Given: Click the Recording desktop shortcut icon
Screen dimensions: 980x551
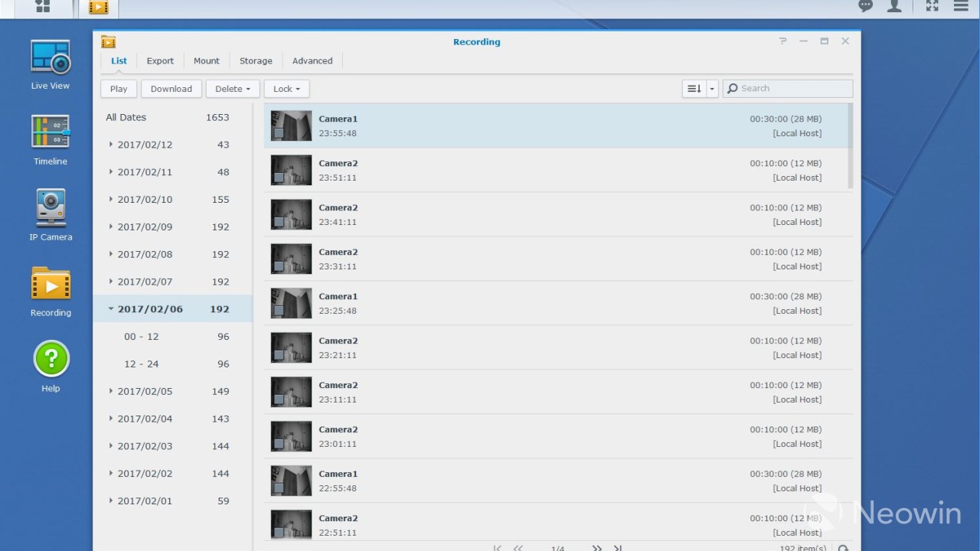Looking at the screenshot, I should coord(51,284).
